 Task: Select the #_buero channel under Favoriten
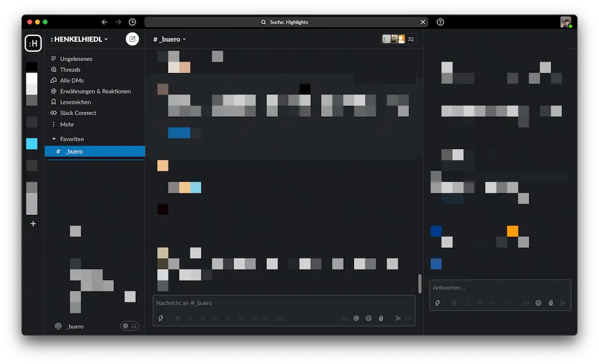pos(95,151)
